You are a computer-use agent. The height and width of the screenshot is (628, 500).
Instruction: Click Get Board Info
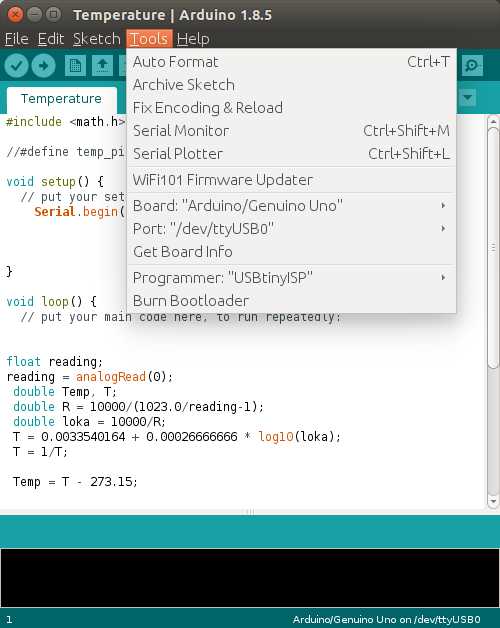(291, 252)
